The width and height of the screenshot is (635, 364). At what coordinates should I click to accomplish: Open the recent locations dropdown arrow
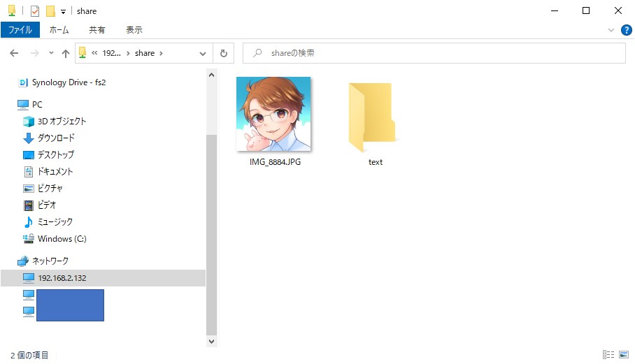51,53
